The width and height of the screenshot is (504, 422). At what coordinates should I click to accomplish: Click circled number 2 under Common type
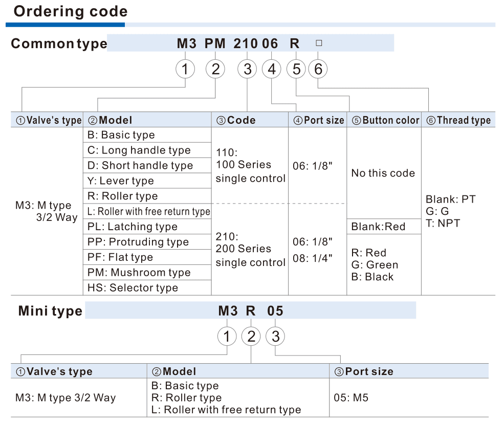[x=215, y=69]
